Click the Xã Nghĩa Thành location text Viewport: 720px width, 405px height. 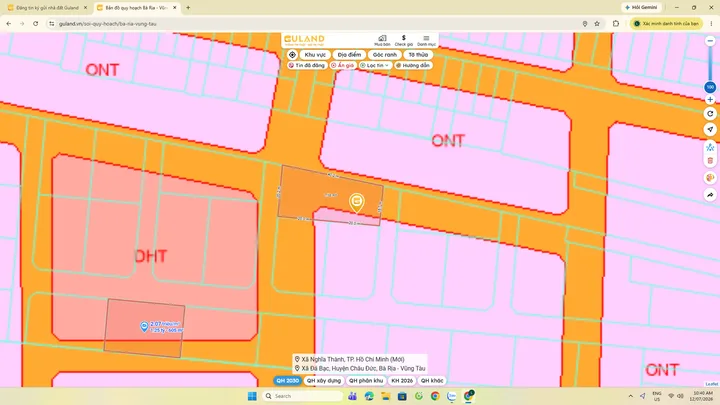click(353, 360)
